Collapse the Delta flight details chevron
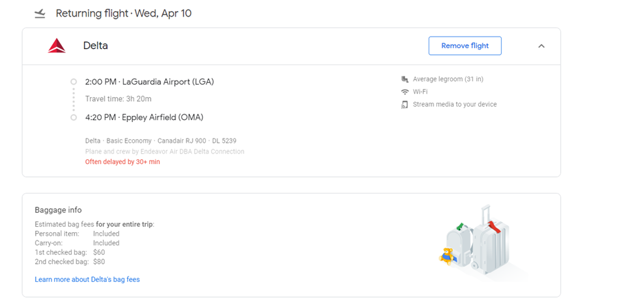Image resolution: width=644 pixels, height=308 pixels. 541,46
